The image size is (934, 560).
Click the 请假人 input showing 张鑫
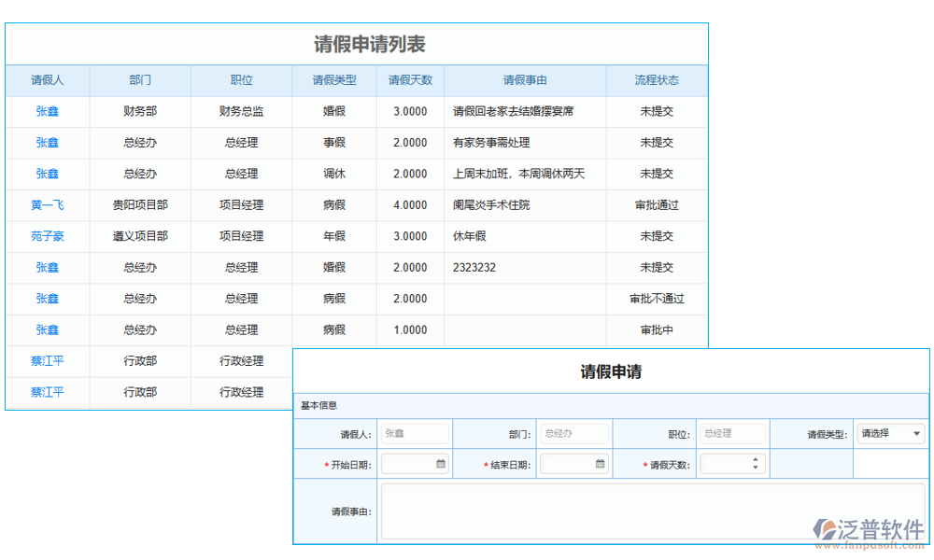coord(415,433)
